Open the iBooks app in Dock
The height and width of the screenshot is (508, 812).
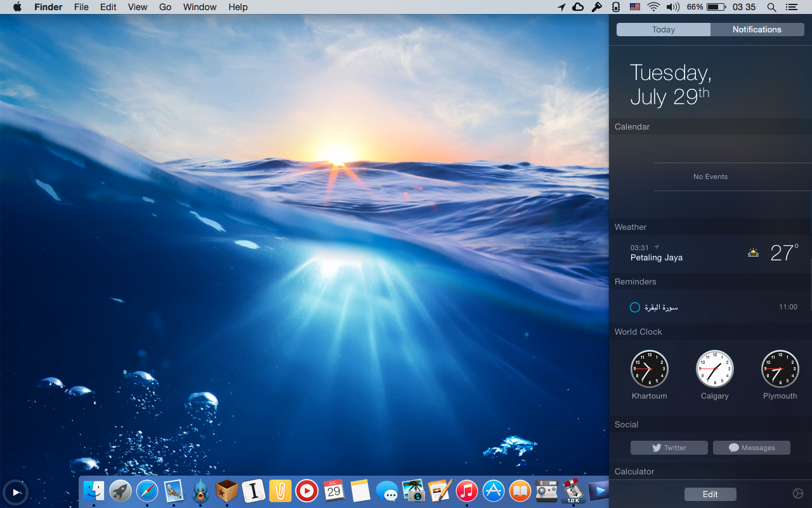(x=520, y=491)
